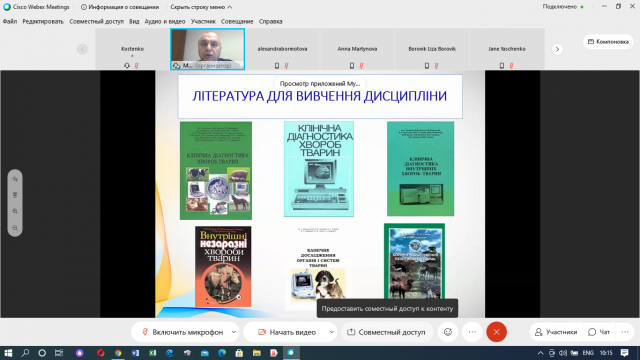The width and height of the screenshot is (640, 360).
Task: Open the Webex app on the taskbar
Action: [291, 353]
